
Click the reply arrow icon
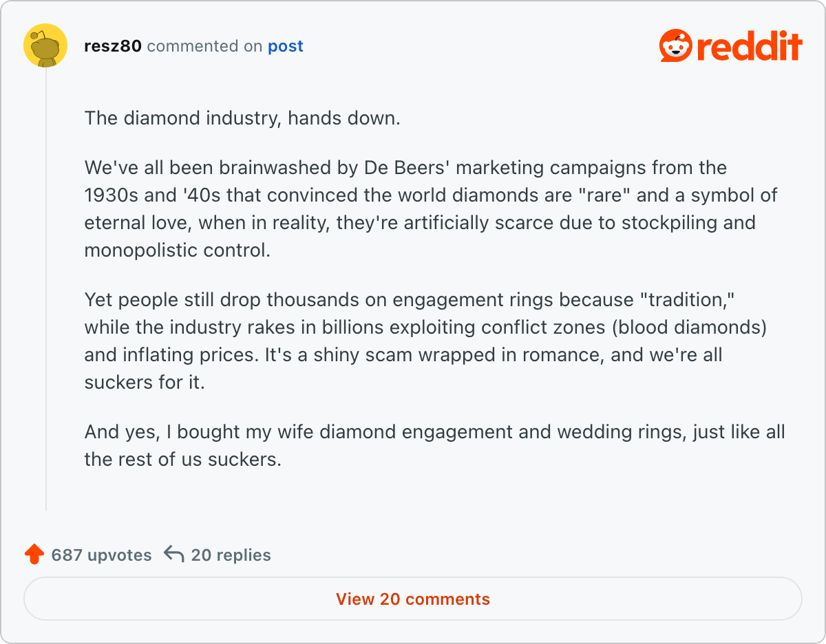pos(174,555)
